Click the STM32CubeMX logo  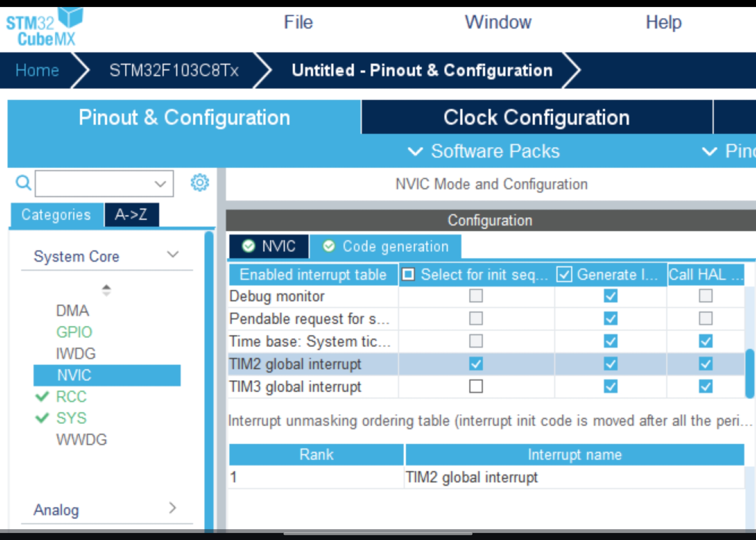[44, 27]
